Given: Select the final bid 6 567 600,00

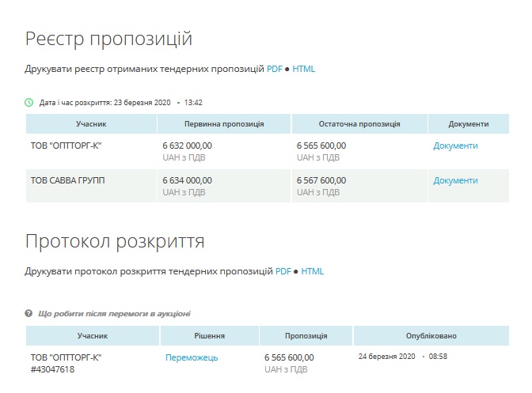Looking at the screenshot, I should coord(321,180).
